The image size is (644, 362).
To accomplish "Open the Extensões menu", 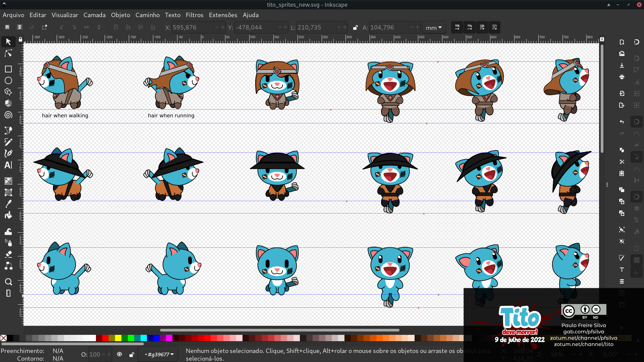I will [x=223, y=15].
